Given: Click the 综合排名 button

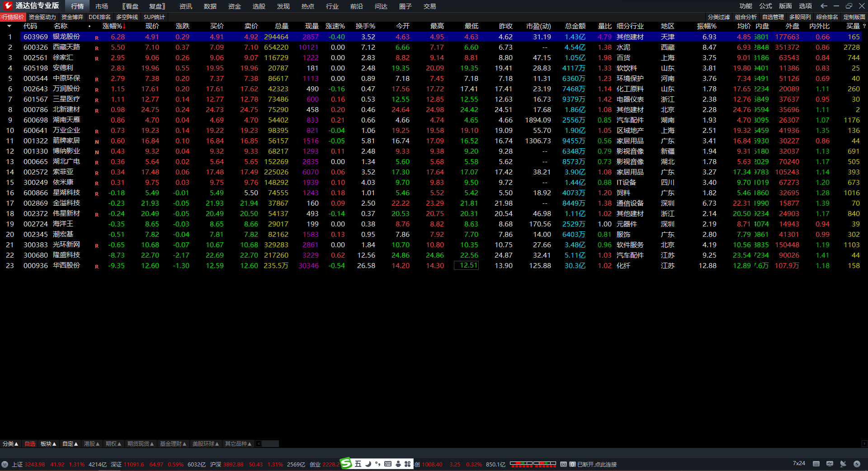Looking at the screenshot, I should click(827, 17).
